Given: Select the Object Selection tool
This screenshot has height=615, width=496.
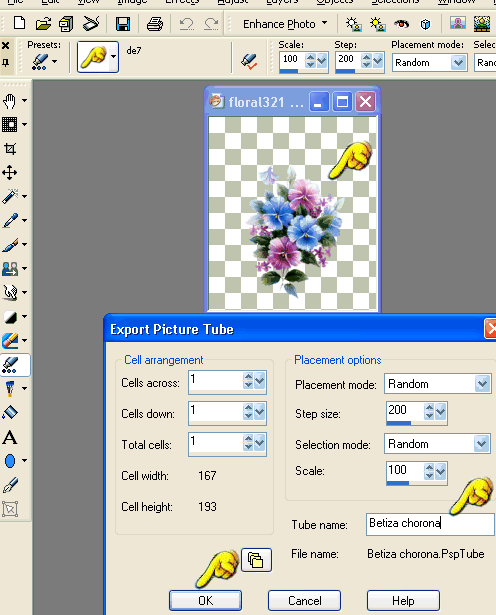Looking at the screenshot, I should click(10, 509).
